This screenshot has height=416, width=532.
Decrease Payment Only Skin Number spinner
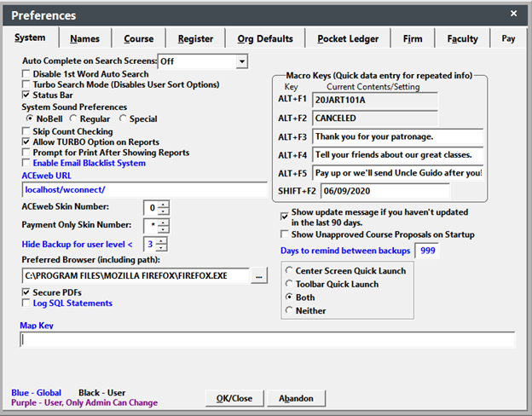coord(163,229)
